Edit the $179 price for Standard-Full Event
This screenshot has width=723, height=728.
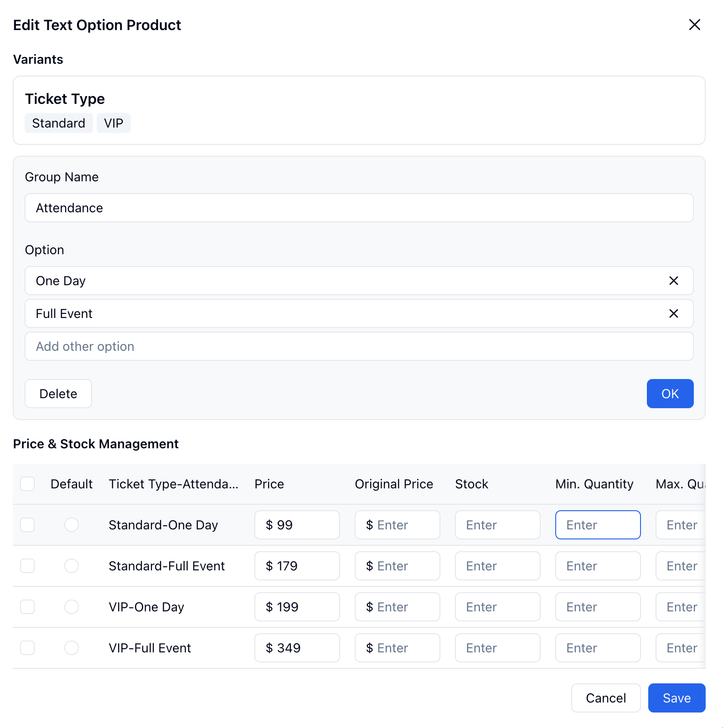297,566
